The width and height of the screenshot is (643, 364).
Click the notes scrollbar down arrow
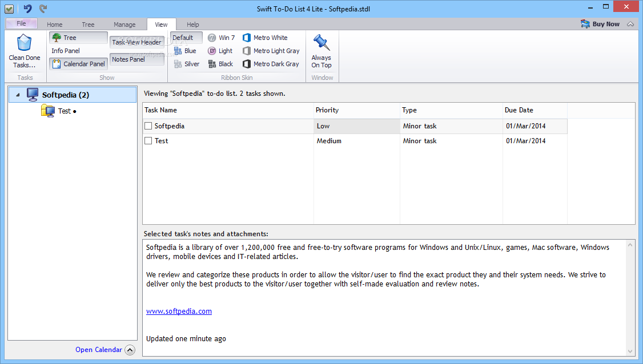(x=630, y=351)
